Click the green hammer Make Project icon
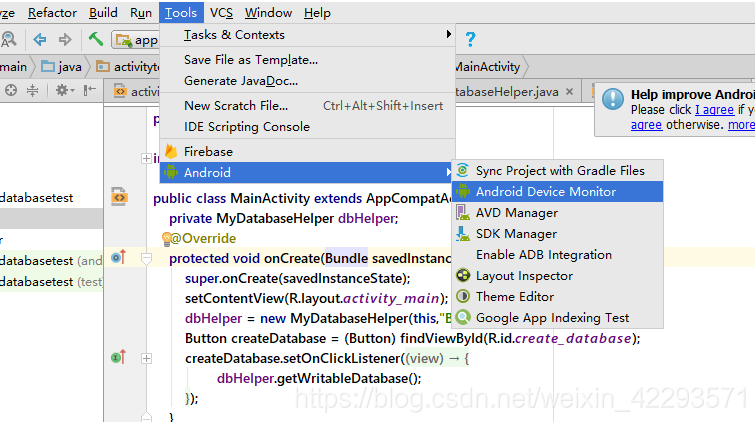The image size is (755, 422). pos(95,39)
